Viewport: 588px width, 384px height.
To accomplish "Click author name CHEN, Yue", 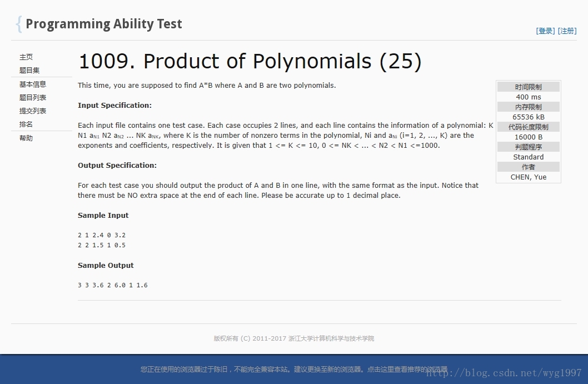I will 528,177.
